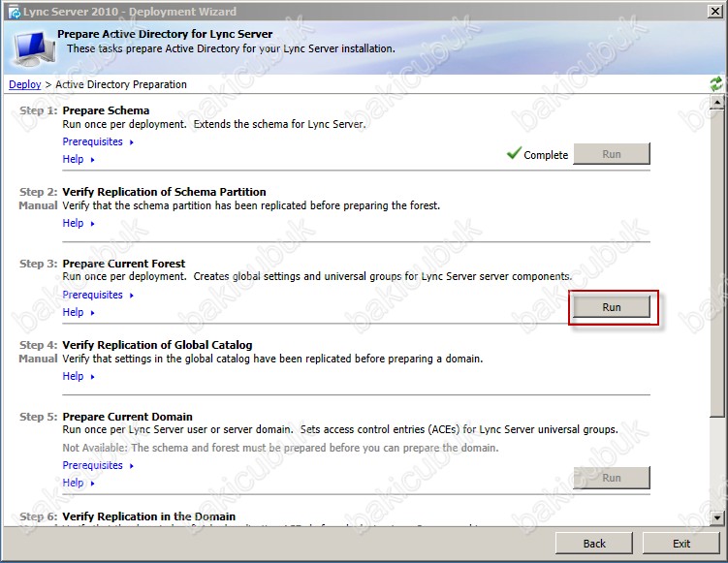Click the 'Complete' status text
The width and height of the screenshot is (728, 563).
tap(546, 155)
